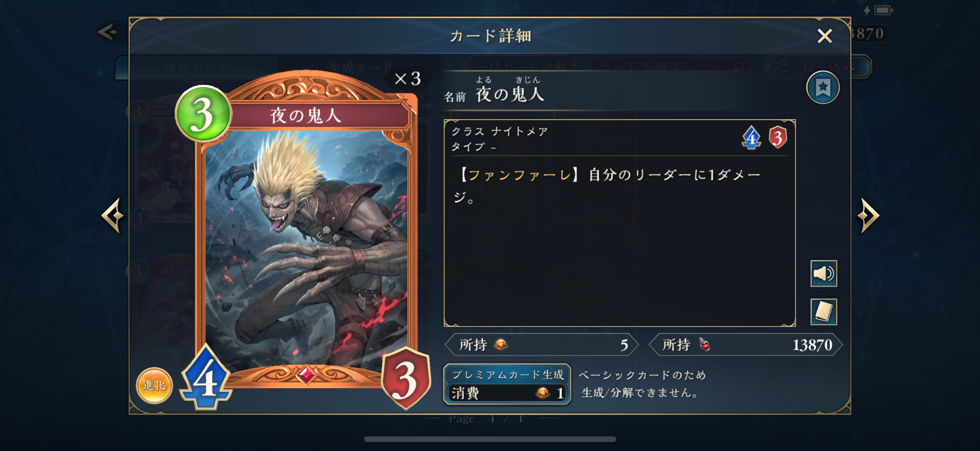Open the 絞り込み filter button
Screen dimensions: 980x451
[818, 67]
